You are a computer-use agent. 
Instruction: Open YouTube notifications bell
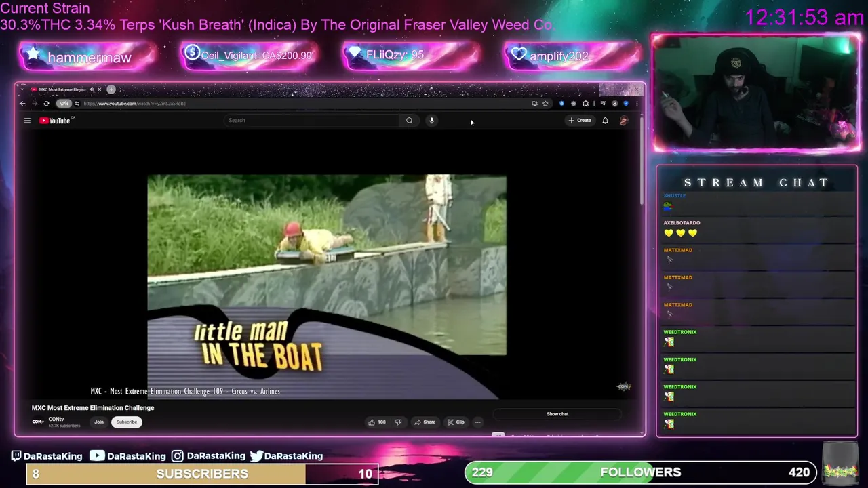605,121
